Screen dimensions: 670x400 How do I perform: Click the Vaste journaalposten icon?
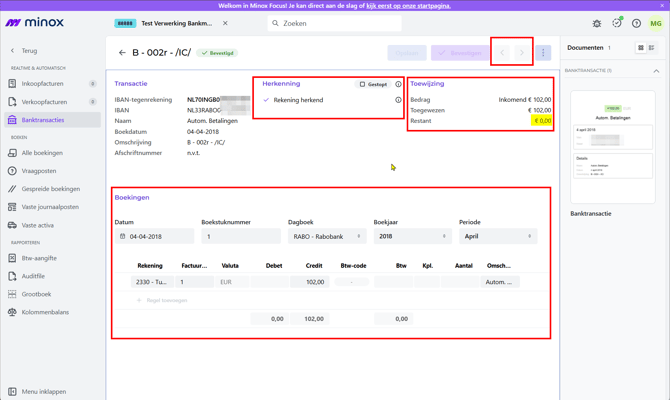(12, 207)
